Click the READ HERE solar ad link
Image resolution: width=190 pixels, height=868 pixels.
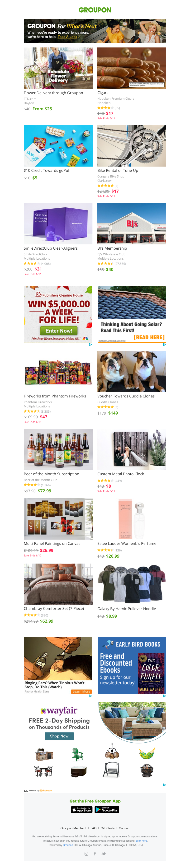coord(149,337)
